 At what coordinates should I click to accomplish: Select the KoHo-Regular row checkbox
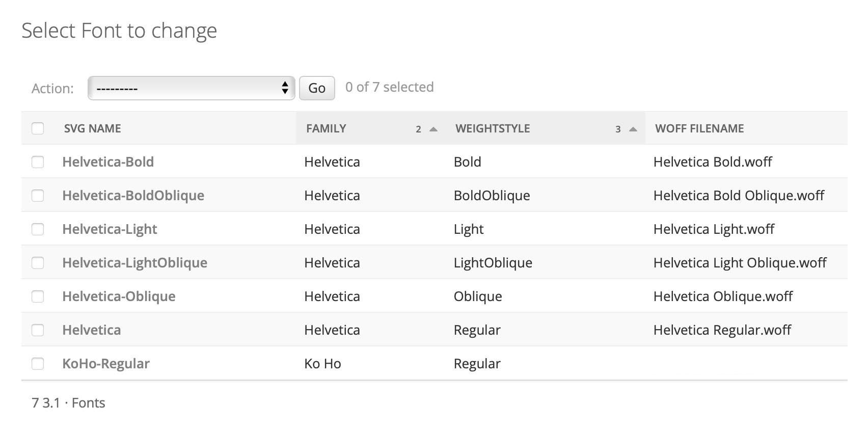(38, 364)
